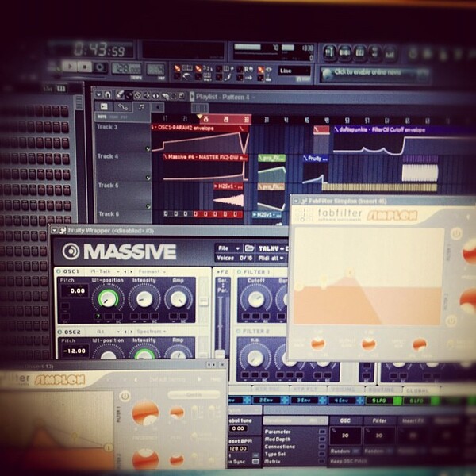Click the OSC1 Wt-position knob
Viewport: 476px width, 476px height.
tap(107, 299)
